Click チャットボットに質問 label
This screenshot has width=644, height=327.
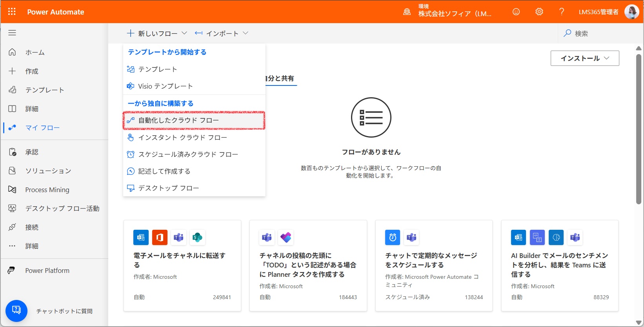pyautogui.click(x=64, y=311)
